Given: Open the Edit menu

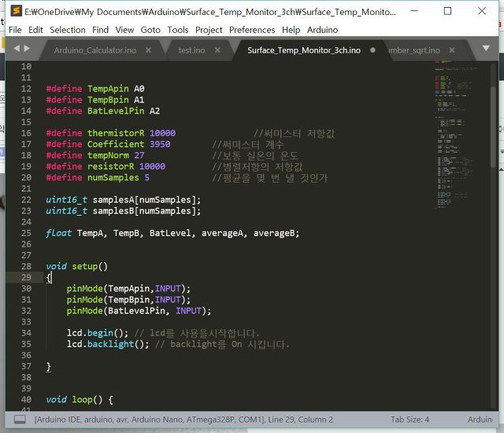Looking at the screenshot, I should pyautogui.click(x=35, y=30).
